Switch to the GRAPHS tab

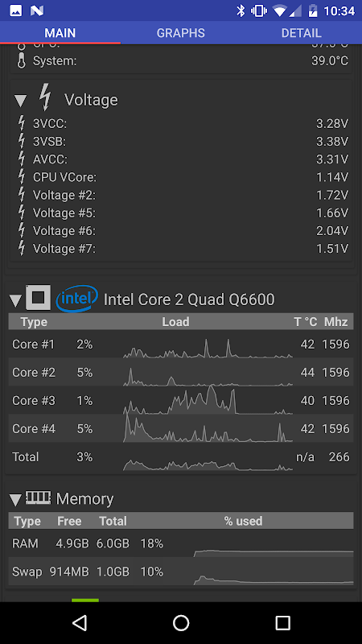coord(180,33)
